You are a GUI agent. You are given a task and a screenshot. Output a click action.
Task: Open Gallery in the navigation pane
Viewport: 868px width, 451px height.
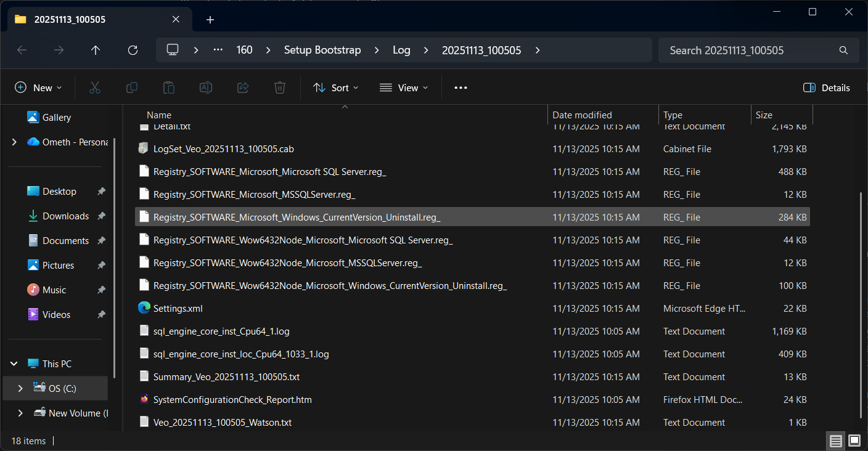[57, 117]
